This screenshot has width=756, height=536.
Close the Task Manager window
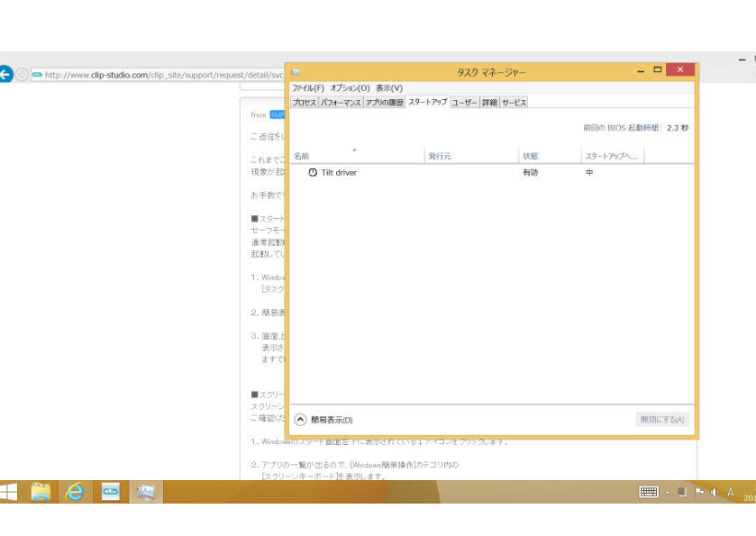[680, 70]
